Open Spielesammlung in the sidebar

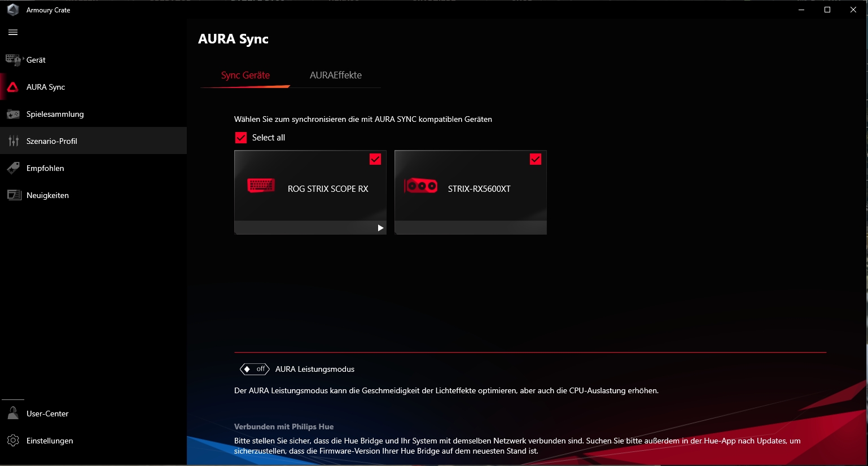tap(94, 114)
